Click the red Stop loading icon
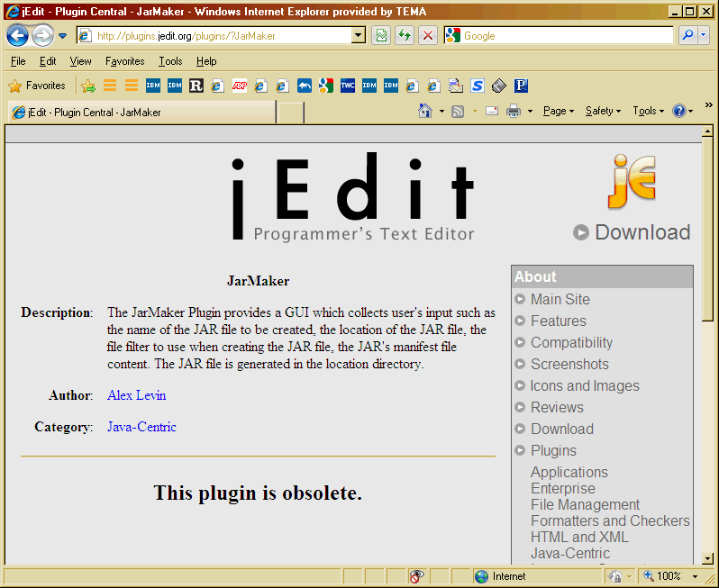 click(428, 36)
